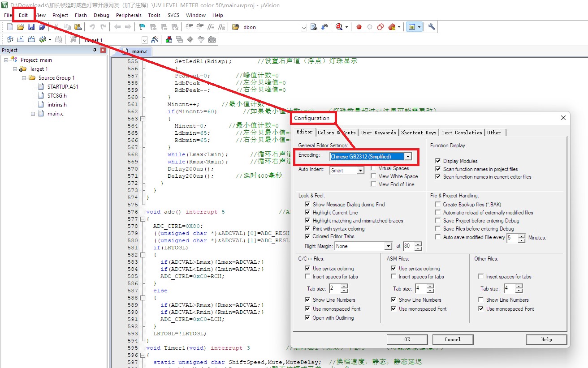Start or stop debug session
The width and height of the screenshot is (588, 368).
(x=339, y=27)
